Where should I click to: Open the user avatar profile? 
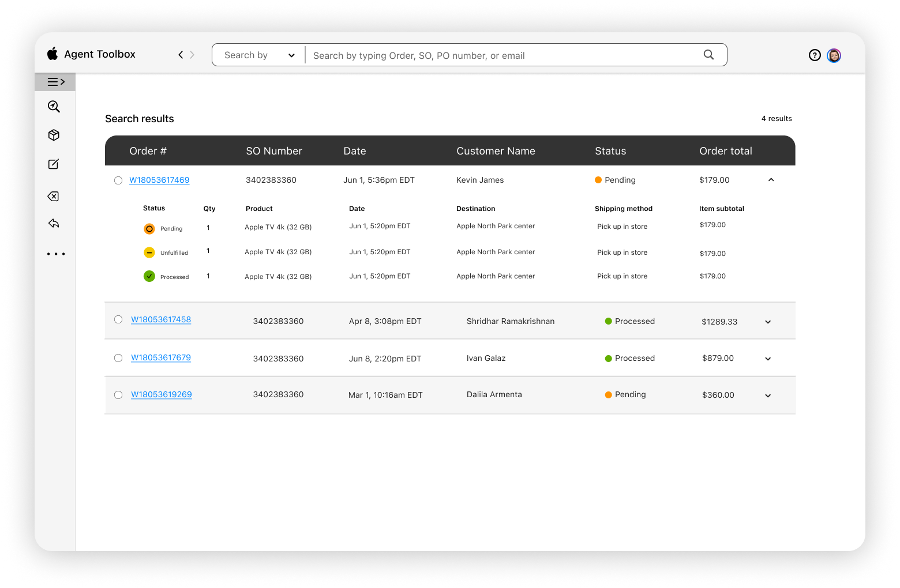[834, 55]
